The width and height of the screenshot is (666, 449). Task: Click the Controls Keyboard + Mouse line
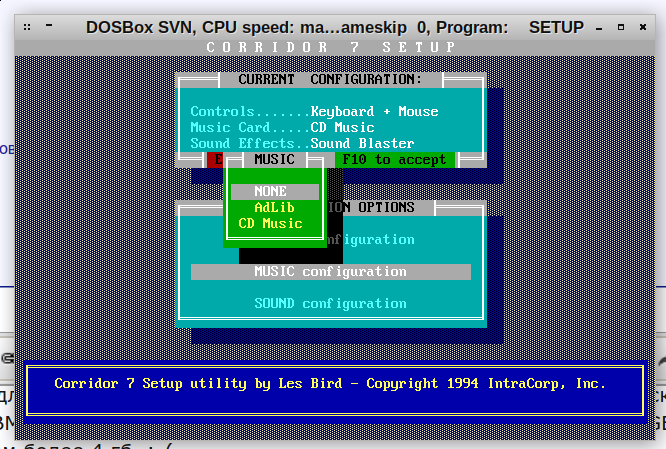[x=314, y=112]
